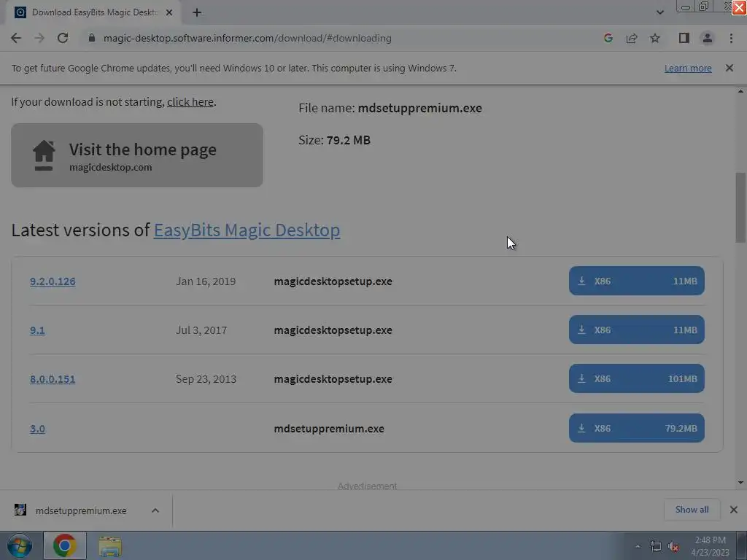Screen dimensions: 747x560
Task: Open version 3.0 link
Action: 37,429
